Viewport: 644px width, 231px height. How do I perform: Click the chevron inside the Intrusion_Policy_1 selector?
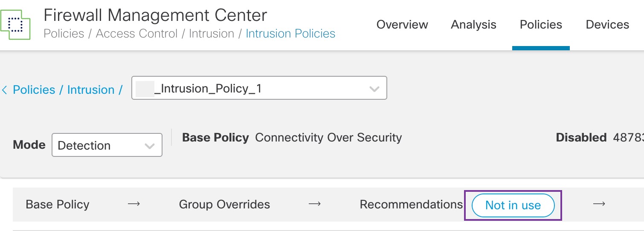[374, 89]
